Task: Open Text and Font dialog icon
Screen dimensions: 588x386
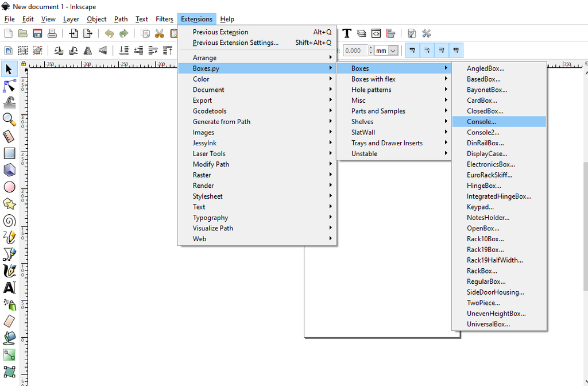Action: coord(347,33)
